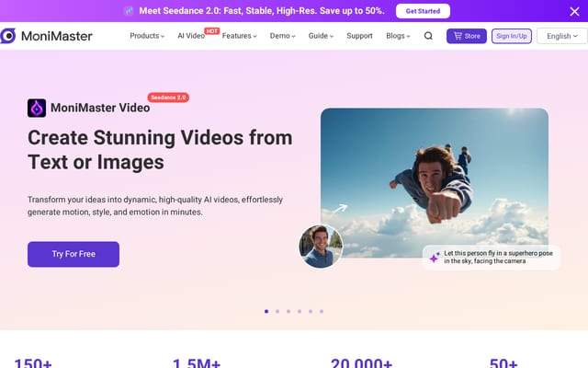Click the Get Started banner button
588x368 pixels.
(423, 11)
